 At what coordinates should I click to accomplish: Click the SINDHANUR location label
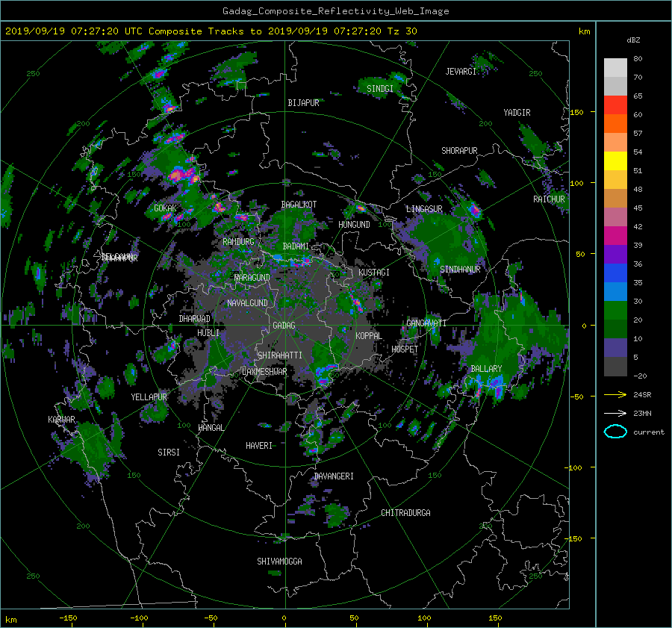[x=460, y=270]
